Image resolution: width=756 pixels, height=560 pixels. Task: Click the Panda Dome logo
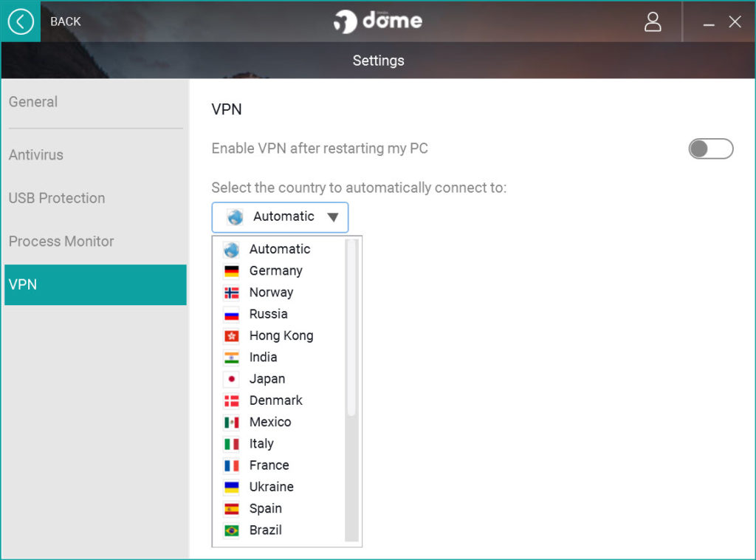(x=377, y=21)
